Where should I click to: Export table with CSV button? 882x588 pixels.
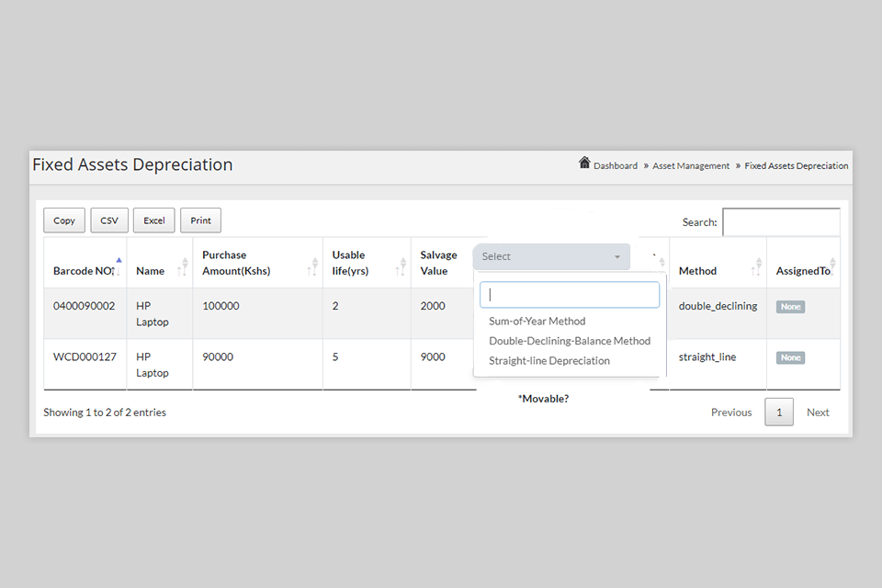coord(109,220)
